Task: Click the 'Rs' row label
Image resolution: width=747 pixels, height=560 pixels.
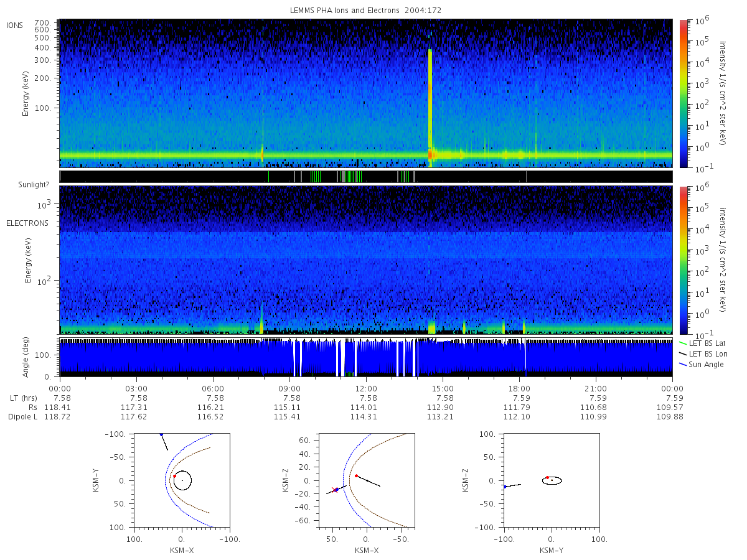Action: point(32,407)
